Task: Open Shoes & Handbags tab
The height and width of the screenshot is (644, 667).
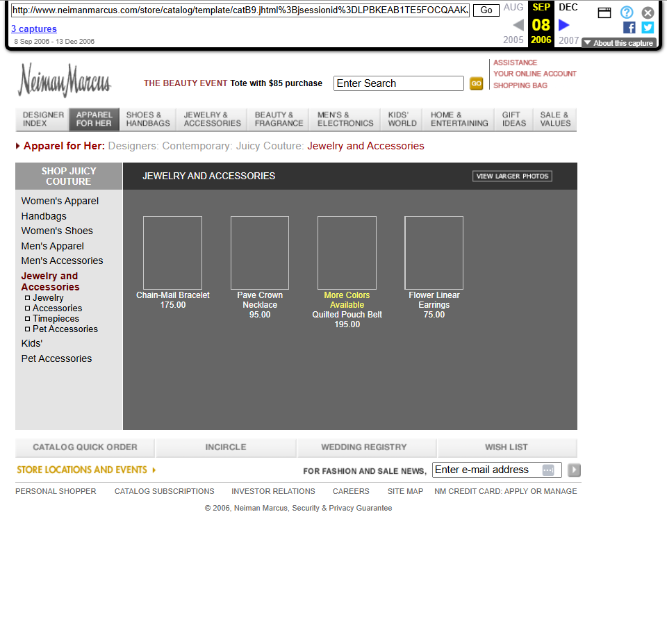Action: pos(147,119)
